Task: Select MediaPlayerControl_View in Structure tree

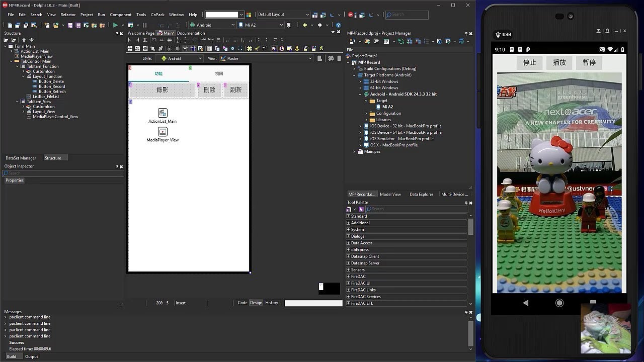Action: point(55,117)
